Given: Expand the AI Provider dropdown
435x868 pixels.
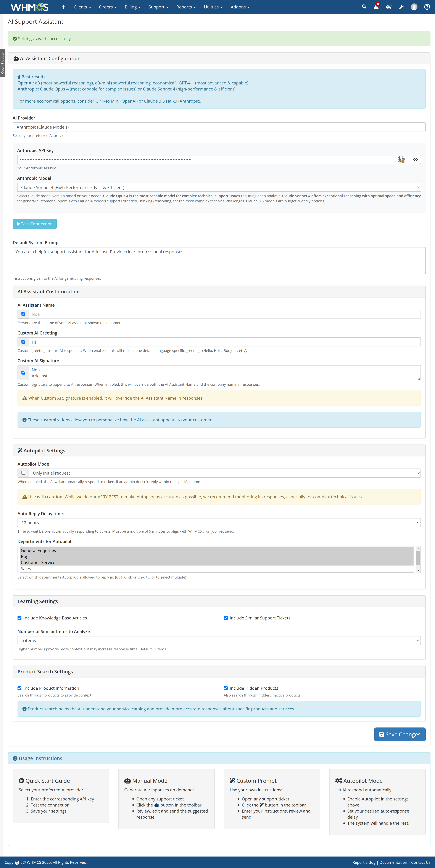Looking at the screenshot, I should [x=219, y=127].
